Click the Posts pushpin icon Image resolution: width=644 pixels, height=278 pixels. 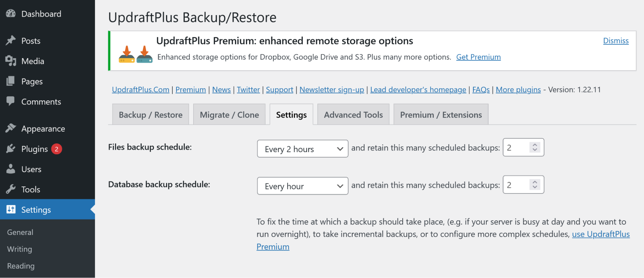(11, 41)
